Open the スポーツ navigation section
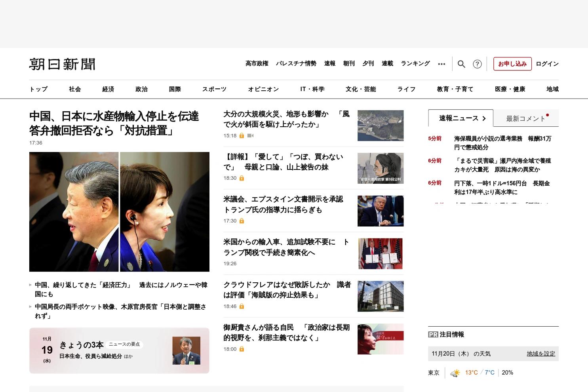 [214, 89]
